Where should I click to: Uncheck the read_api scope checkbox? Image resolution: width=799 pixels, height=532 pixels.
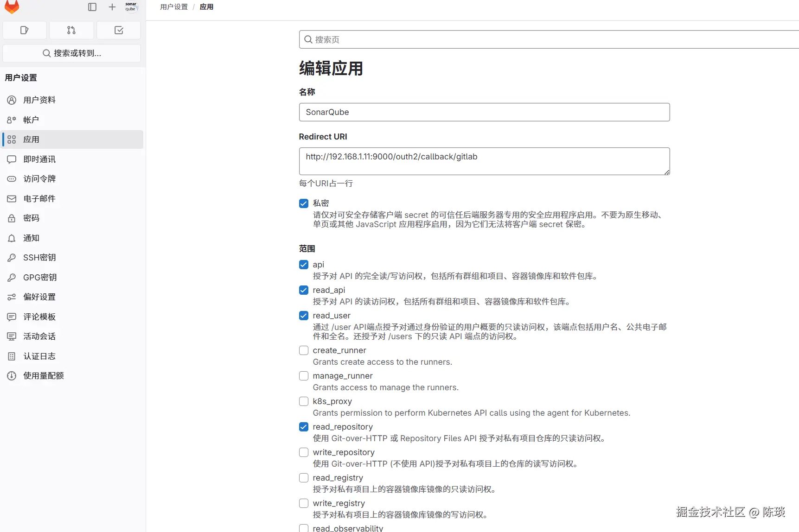coord(304,290)
